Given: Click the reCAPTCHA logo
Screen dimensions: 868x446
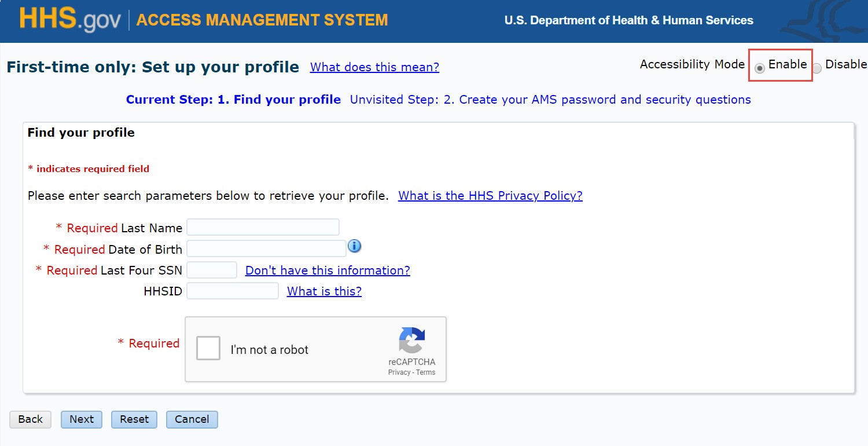Looking at the screenshot, I should (411, 342).
